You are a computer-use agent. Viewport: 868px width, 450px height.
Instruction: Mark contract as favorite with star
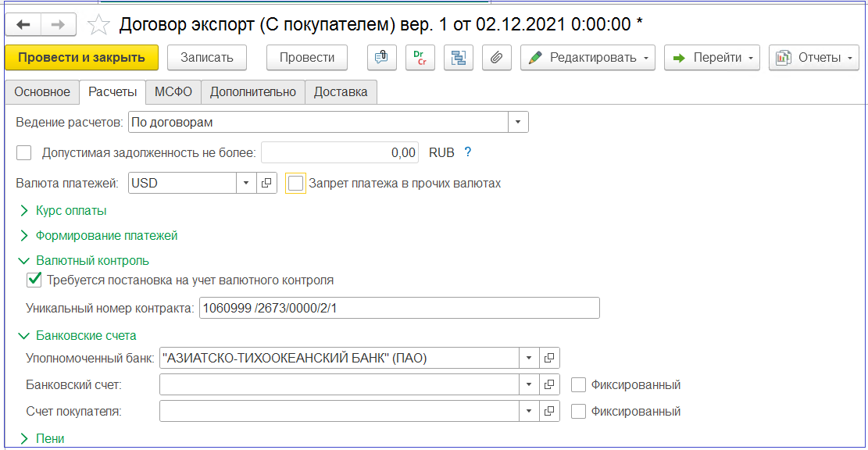coord(98,25)
